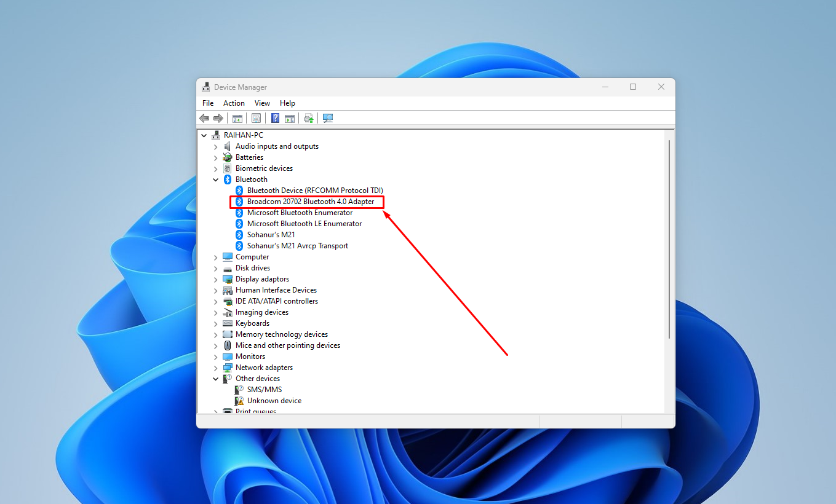
Task: Select the Human Interface Devices icon
Action: pos(228,290)
